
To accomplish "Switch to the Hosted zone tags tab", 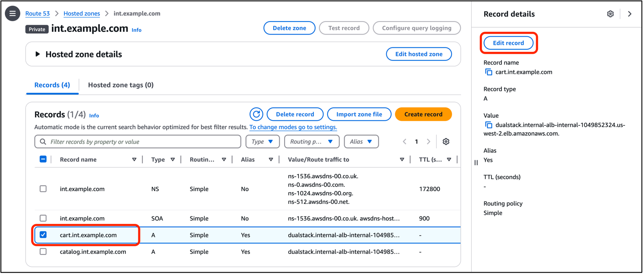I will pyautogui.click(x=121, y=85).
